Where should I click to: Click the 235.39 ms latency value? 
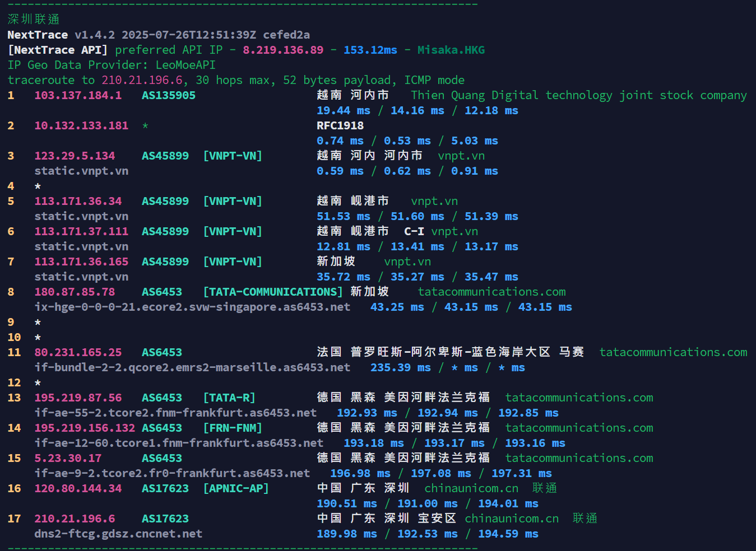[x=401, y=367]
